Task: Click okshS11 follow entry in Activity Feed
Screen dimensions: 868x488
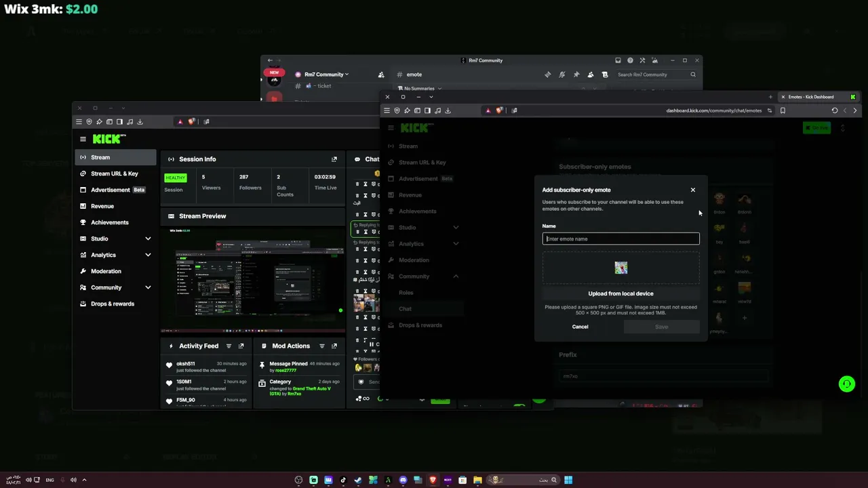Action: click(x=206, y=367)
